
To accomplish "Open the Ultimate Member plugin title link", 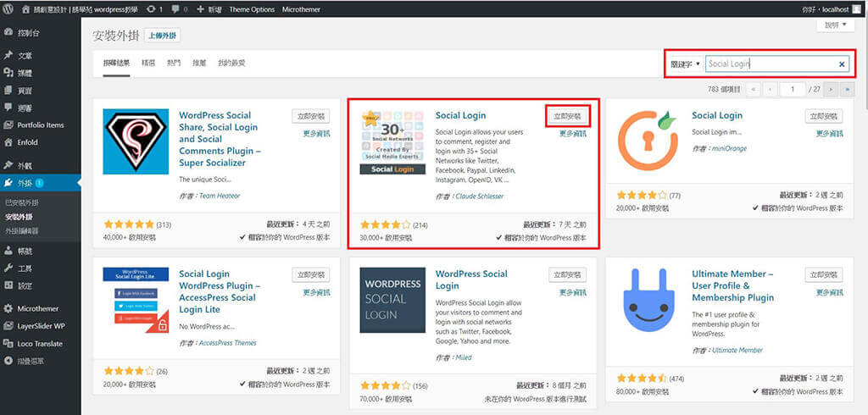I will coord(733,285).
